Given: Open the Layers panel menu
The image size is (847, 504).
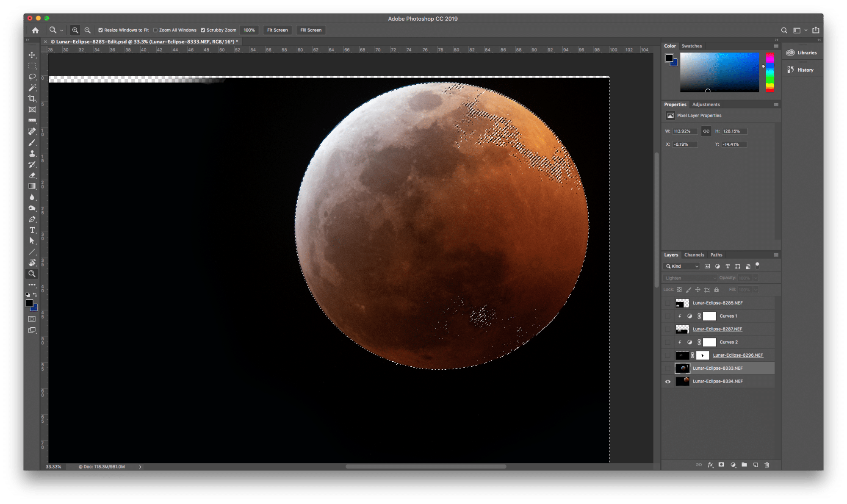Looking at the screenshot, I should (x=776, y=255).
